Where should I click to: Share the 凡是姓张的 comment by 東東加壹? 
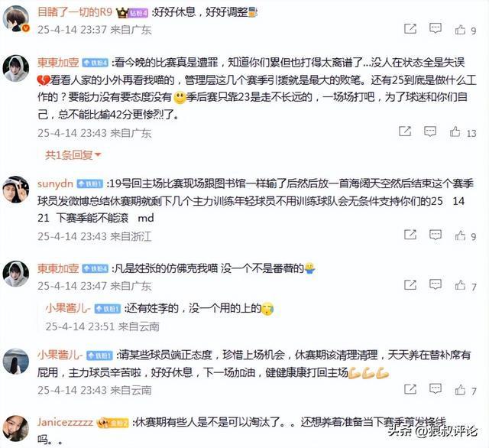point(410,284)
